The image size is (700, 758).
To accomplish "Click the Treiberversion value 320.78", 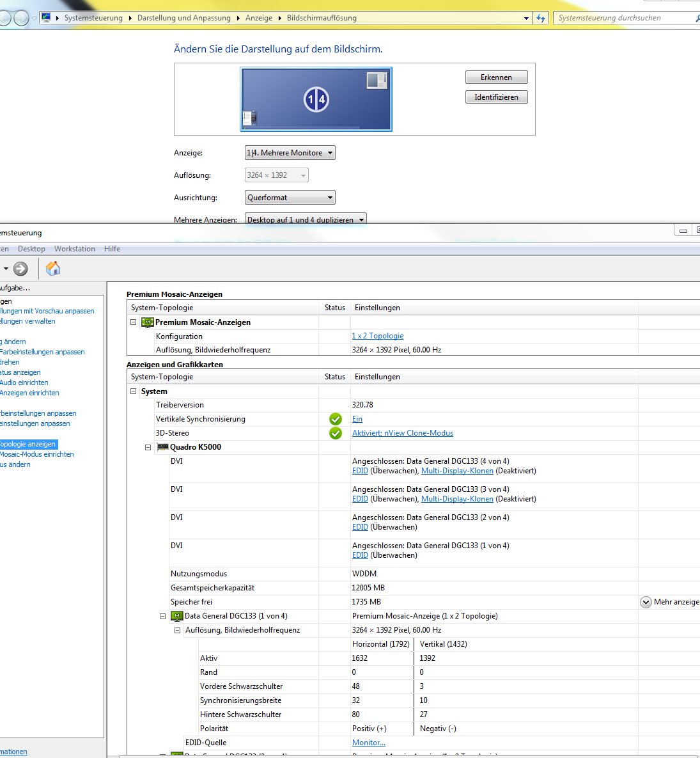I will click(362, 405).
